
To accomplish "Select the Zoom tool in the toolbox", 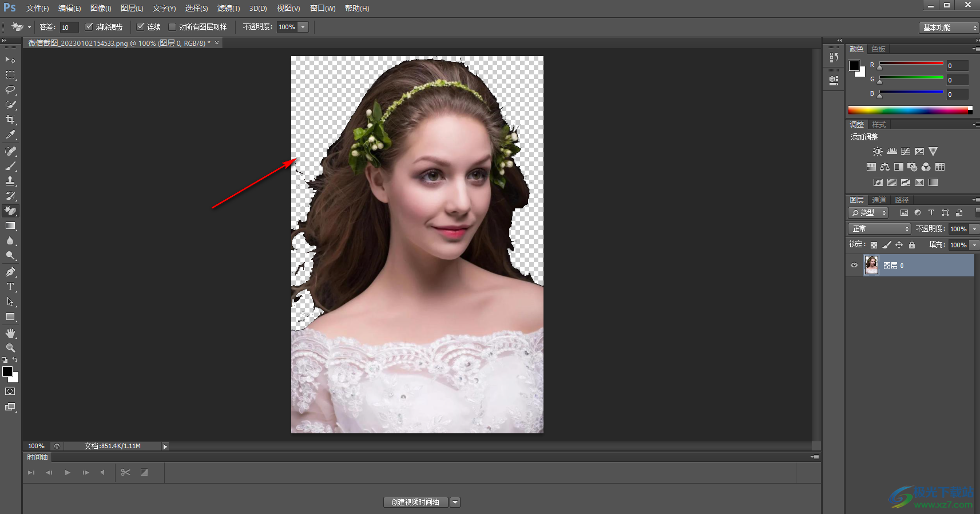I will (x=10, y=348).
